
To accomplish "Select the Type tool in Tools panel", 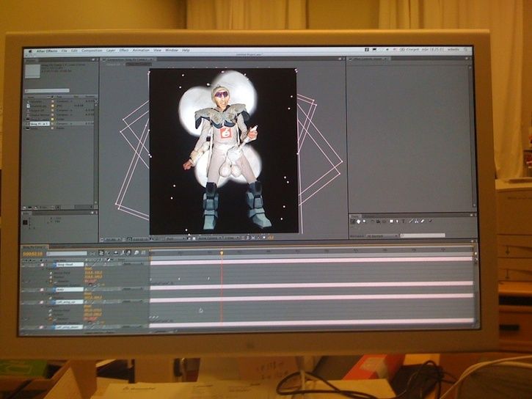I will click(x=404, y=221).
